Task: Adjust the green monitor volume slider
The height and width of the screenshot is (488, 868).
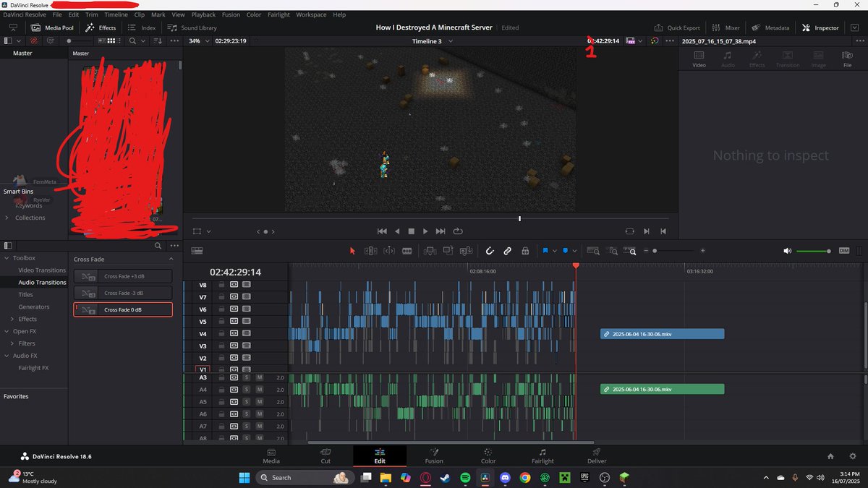Action: coord(814,251)
